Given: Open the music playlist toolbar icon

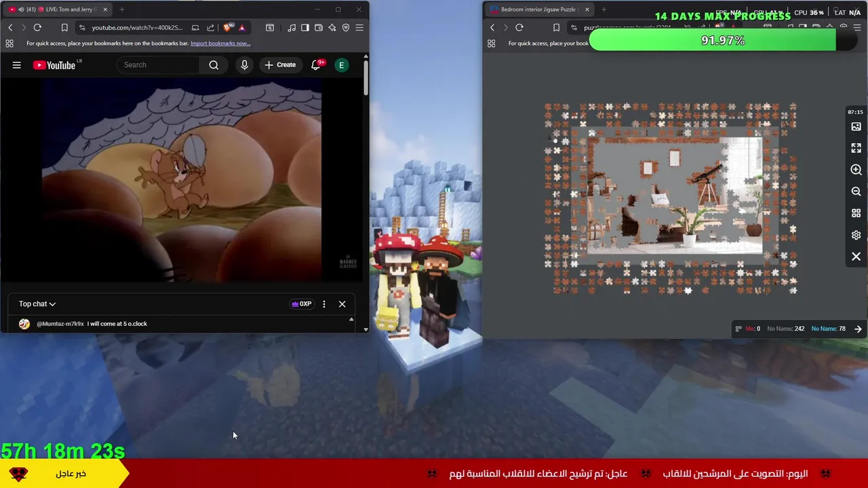Looking at the screenshot, I should (292, 28).
